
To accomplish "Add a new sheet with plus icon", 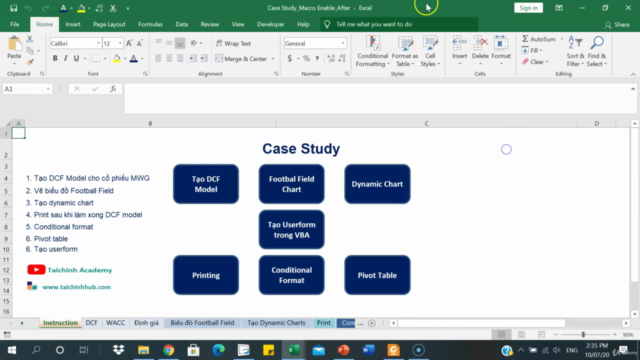I will (371, 323).
